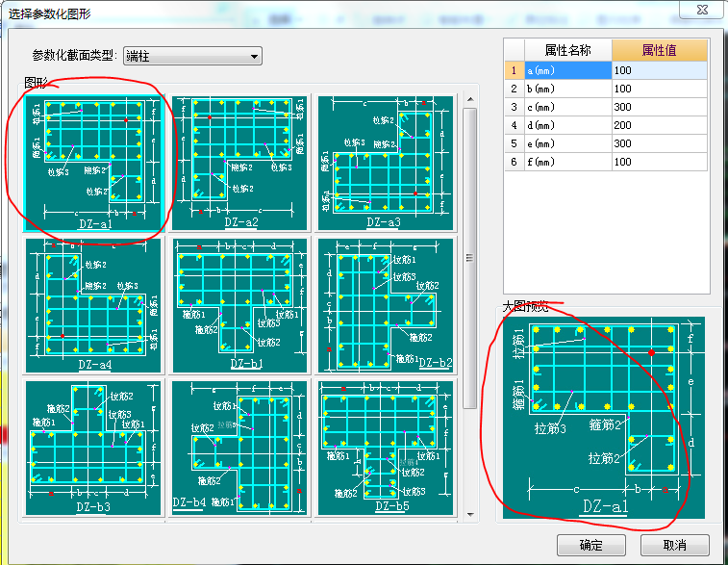728x565 pixels.
Task: Select the property name f(mm)
Action: coord(568,162)
